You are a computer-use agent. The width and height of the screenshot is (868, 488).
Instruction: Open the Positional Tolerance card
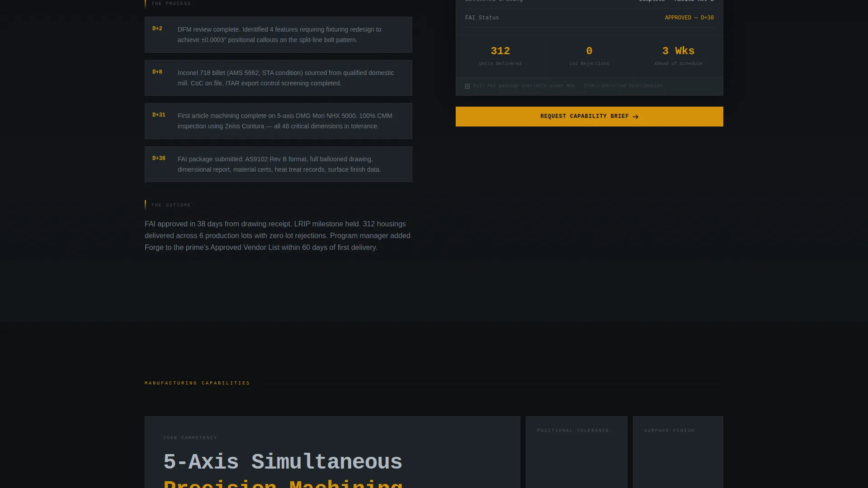[x=576, y=452]
